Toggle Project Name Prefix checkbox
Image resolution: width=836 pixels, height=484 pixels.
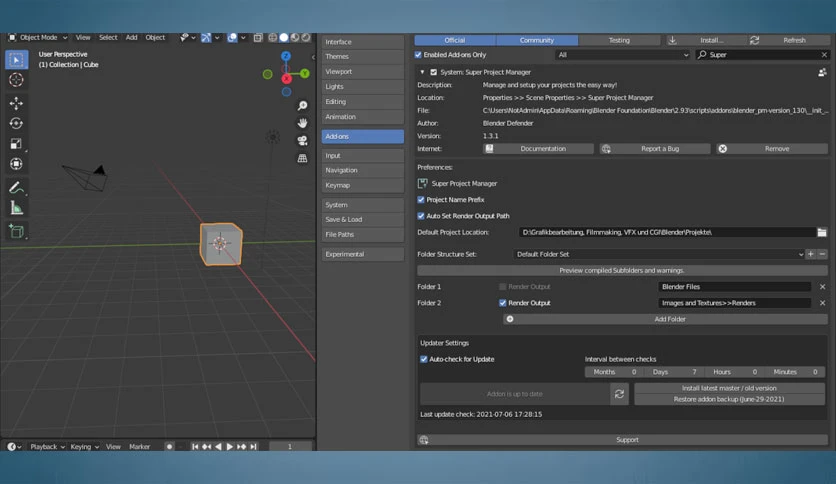[x=421, y=200]
